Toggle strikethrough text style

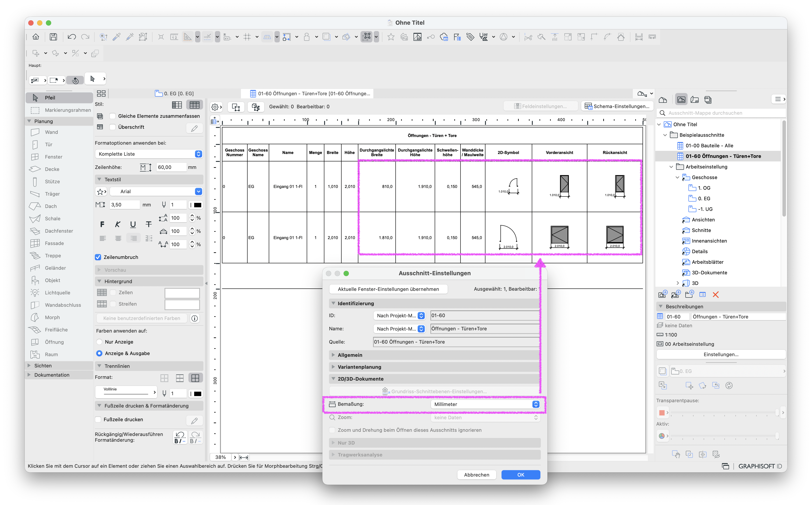coord(149,224)
